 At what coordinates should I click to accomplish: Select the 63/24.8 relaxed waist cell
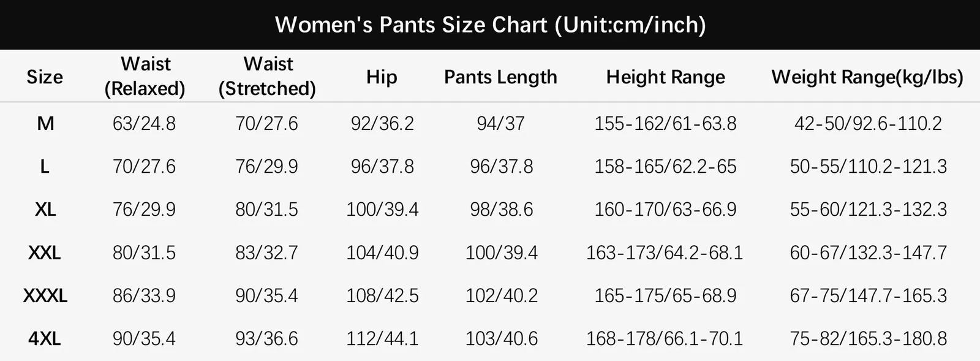pos(144,124)
